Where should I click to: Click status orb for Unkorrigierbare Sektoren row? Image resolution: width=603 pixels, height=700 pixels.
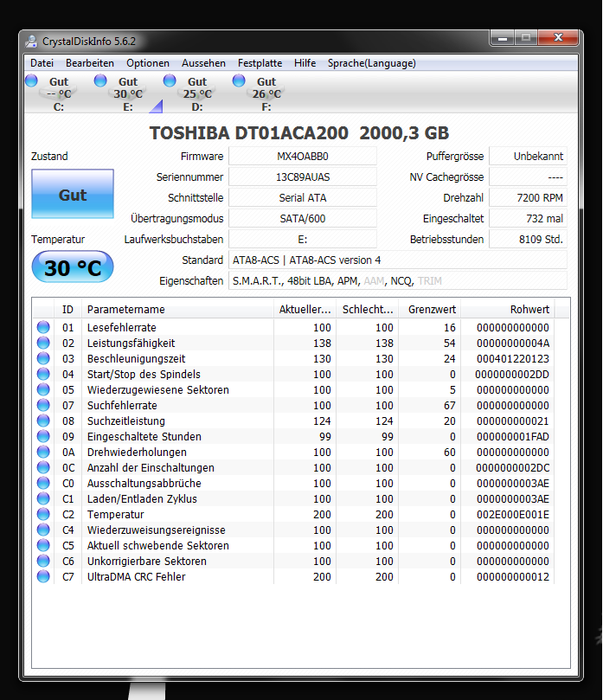pos(43,562)
